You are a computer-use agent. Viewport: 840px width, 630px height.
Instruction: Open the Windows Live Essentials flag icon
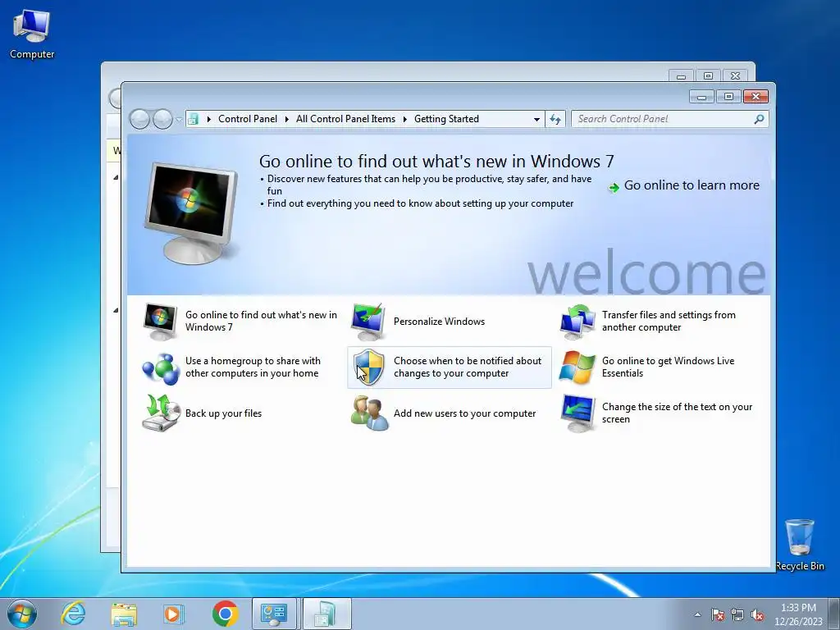tap(577, 367)
